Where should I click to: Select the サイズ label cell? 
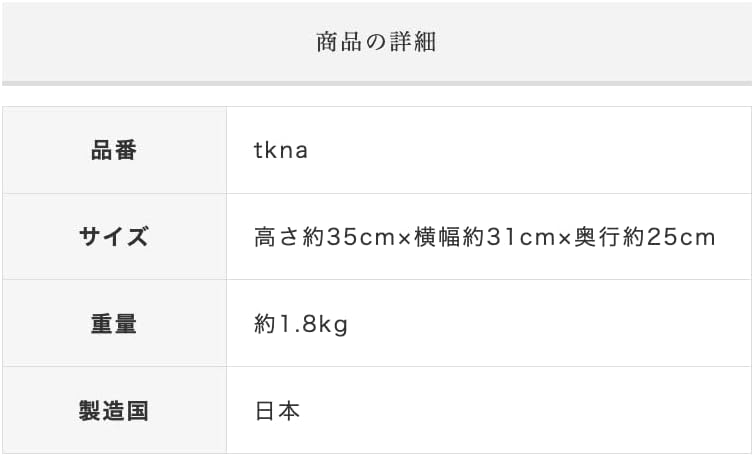coord(114,237)
